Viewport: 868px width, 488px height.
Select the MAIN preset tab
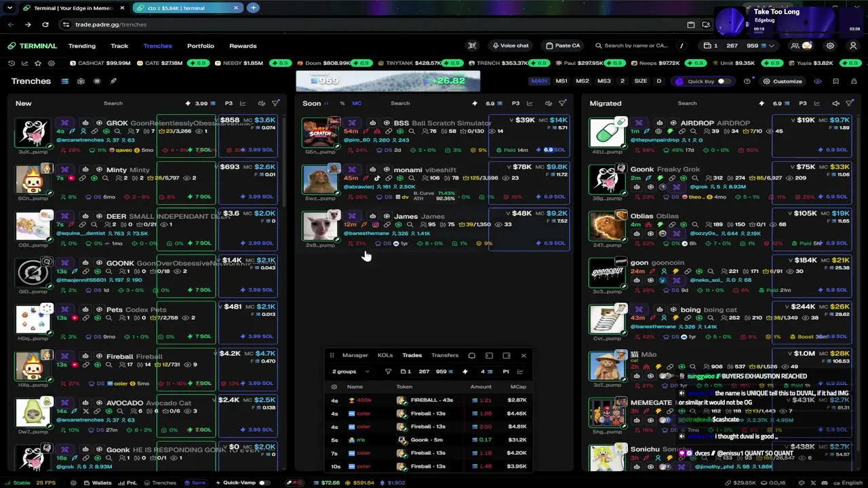(x=539, y=81)
